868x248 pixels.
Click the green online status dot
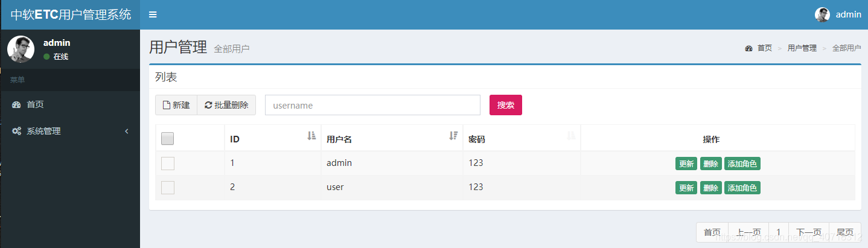point(46,57)
